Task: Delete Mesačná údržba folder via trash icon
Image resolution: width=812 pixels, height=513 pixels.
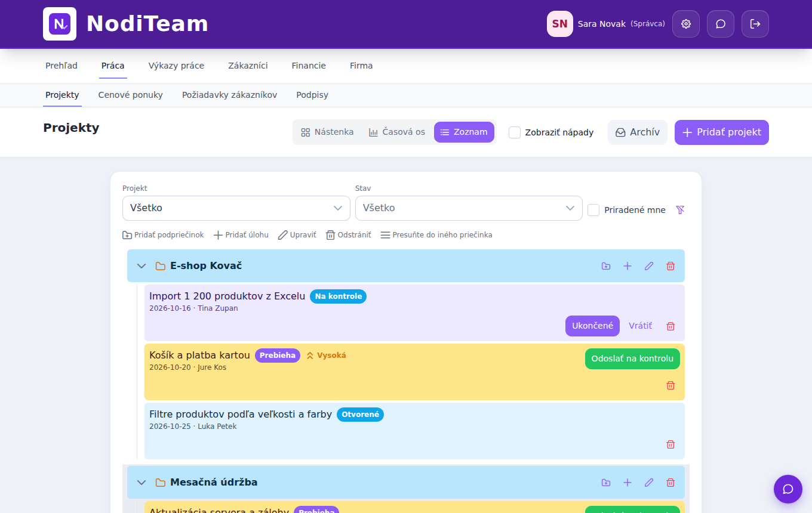Action: tap(670, 483)
